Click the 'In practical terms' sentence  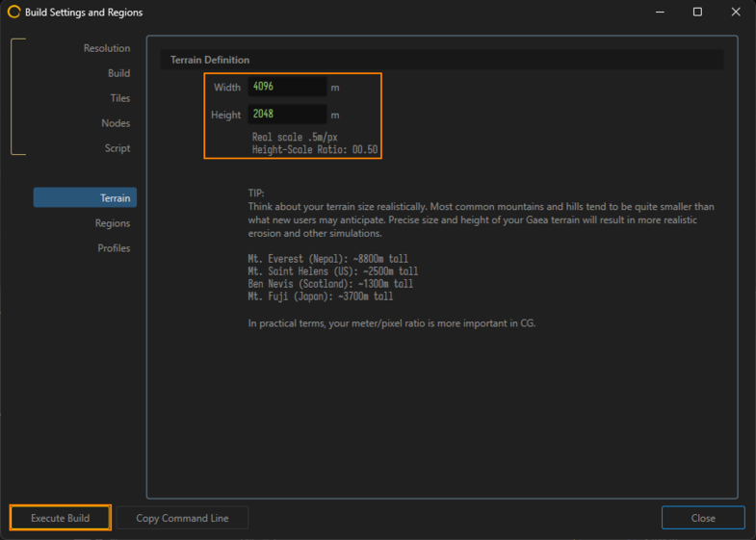pyautogui.click(x=392, y=323)
